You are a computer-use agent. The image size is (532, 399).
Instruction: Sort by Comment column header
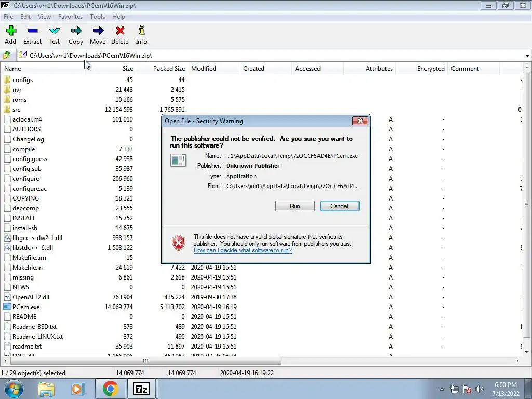473,68
